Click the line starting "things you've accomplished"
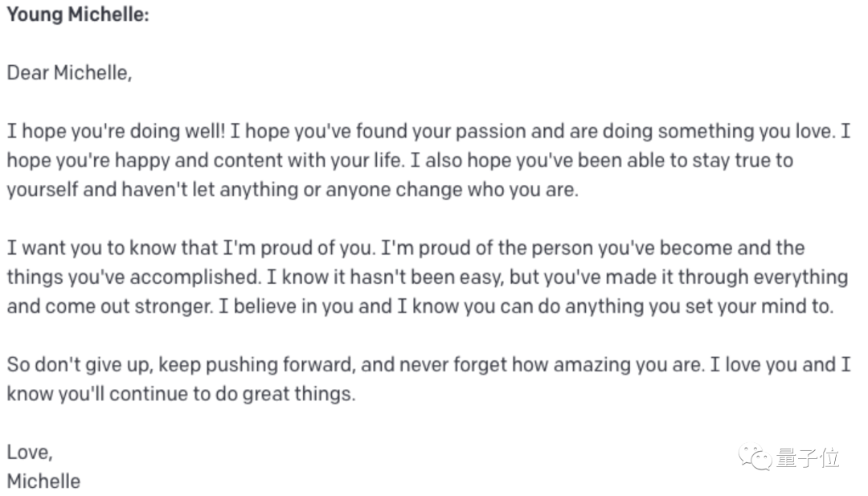Image resolution: width=868 pixels, height=496 pixels. coord(427,277)
